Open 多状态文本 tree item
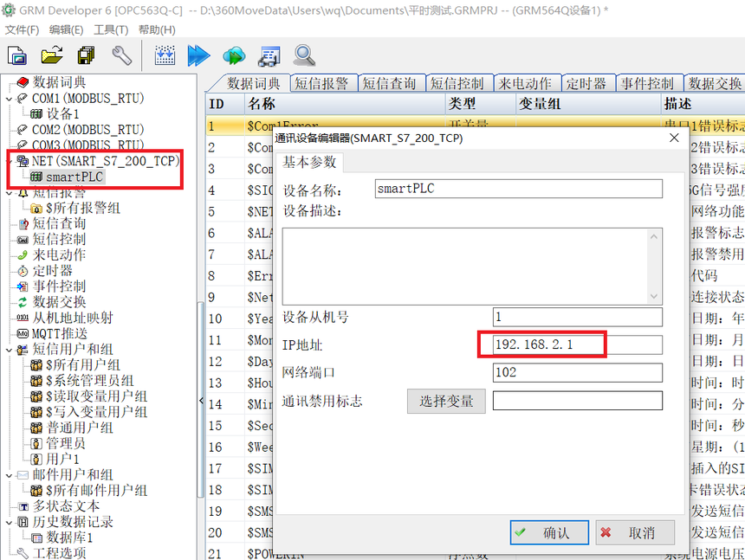The image size is (745, 560). click(x=66, y=505)
